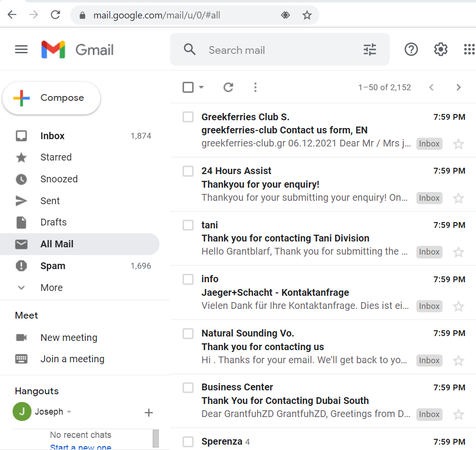Select the 24 Hours Assist email checkbox
This screenshot has width=476, height=450.
(188, 171)
